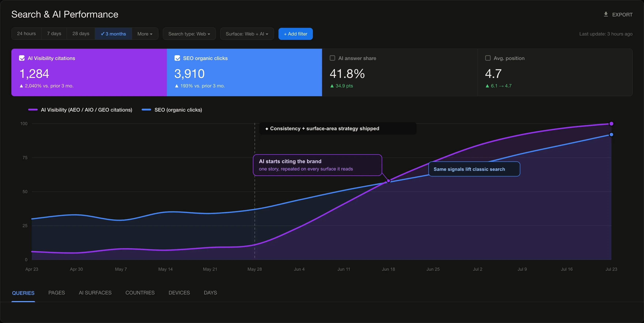644x323 pixels.
Task: Uncheck SEO organic clicks checkbox
Action: point(177,58)
